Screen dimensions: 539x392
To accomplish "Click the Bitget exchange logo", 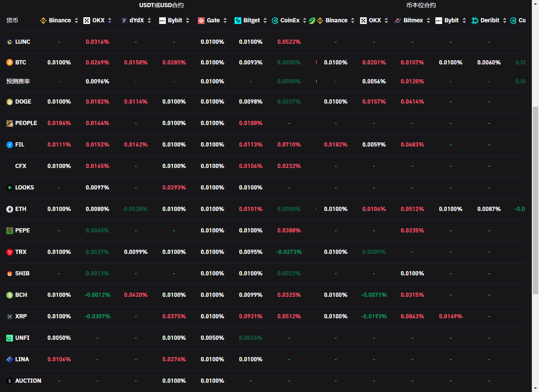I will (x=238, y=21).
